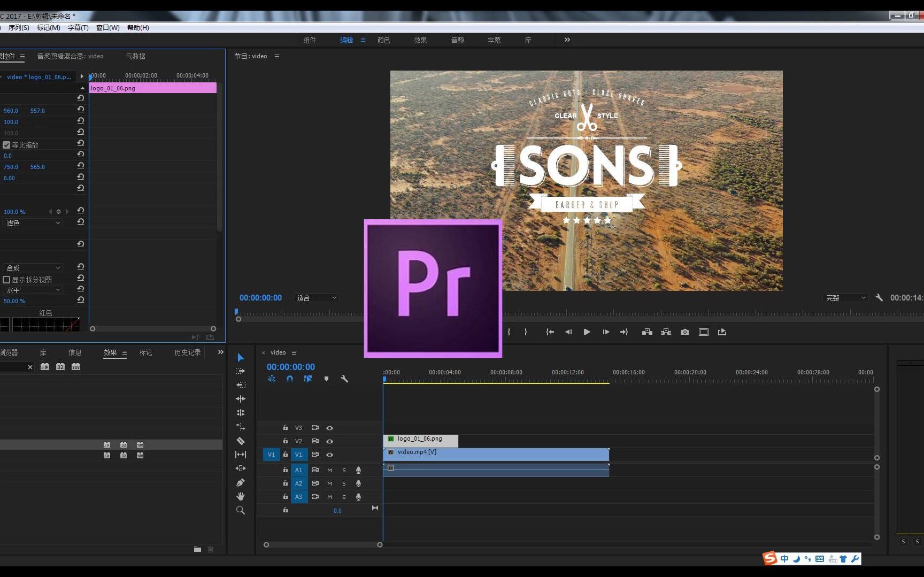Click the Extract button
Screen dimensions: 924x577
click(666, 332)
